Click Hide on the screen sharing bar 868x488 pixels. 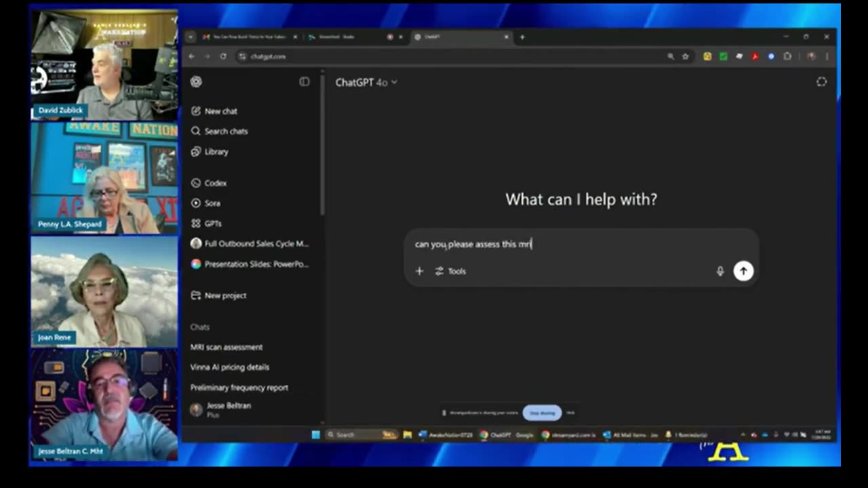(570, 413)
